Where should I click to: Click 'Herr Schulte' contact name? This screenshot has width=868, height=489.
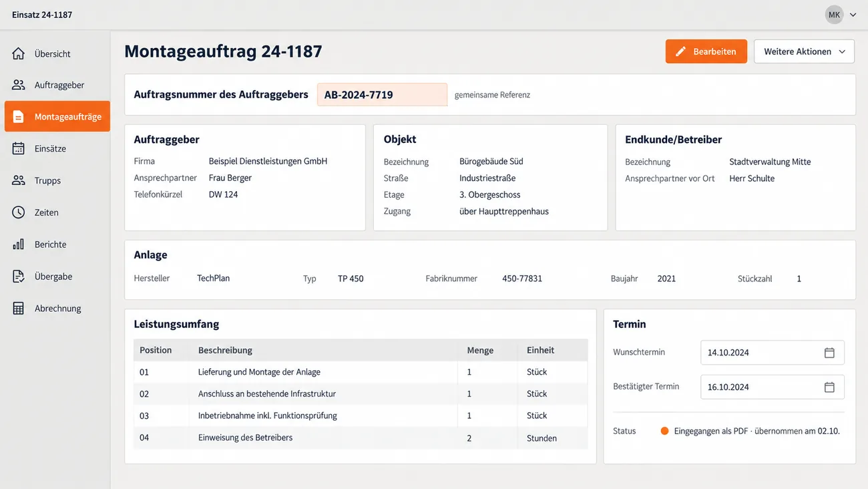coord(752,178)
